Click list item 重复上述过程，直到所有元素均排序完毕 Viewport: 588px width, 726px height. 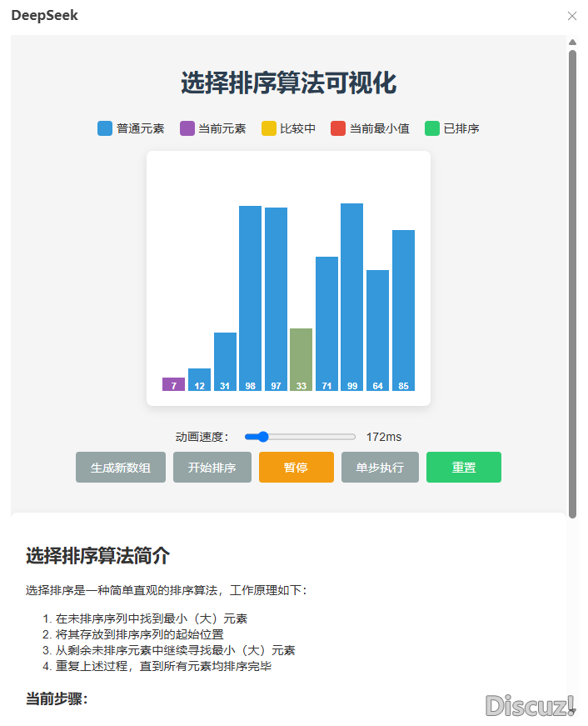163,666
